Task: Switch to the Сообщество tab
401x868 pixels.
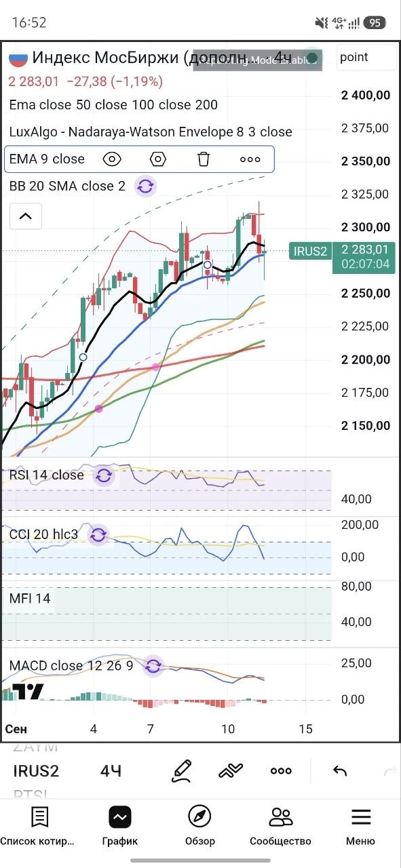Action: click(280, 826)
